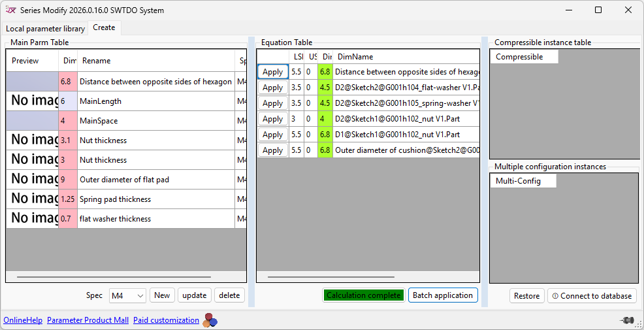Viewport: 644px width, 330px height.
Task: Click the delete button
Action: pyautogui.click(x=229, y=295)
